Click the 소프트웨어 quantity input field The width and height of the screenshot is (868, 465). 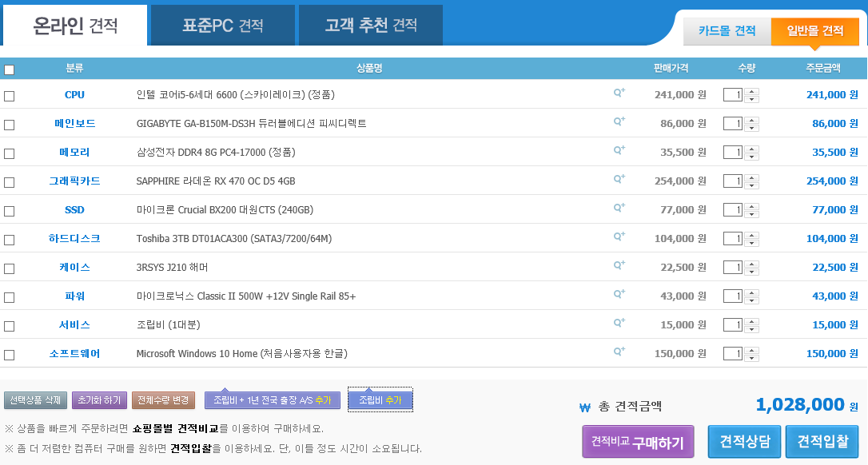[x=732, y=354]
